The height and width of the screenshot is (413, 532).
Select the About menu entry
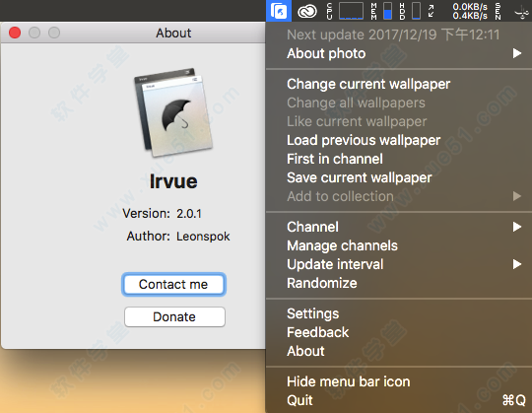[x=305, y=351]
